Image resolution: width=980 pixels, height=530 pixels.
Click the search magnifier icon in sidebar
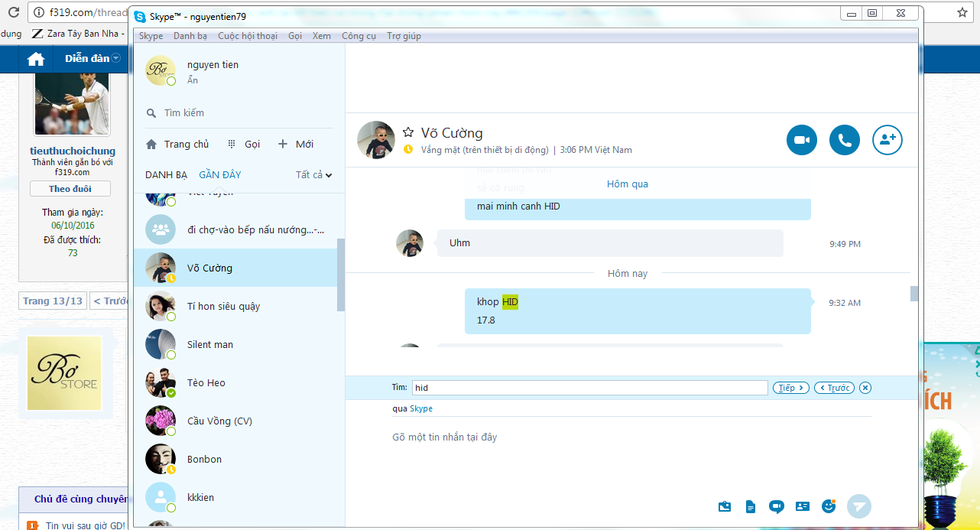(x=151, y=113)
